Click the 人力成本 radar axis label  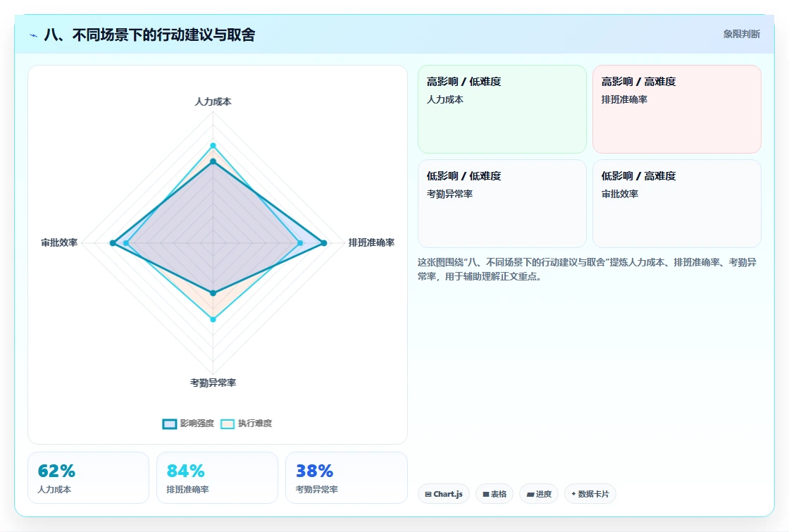[x=213, y=101]
